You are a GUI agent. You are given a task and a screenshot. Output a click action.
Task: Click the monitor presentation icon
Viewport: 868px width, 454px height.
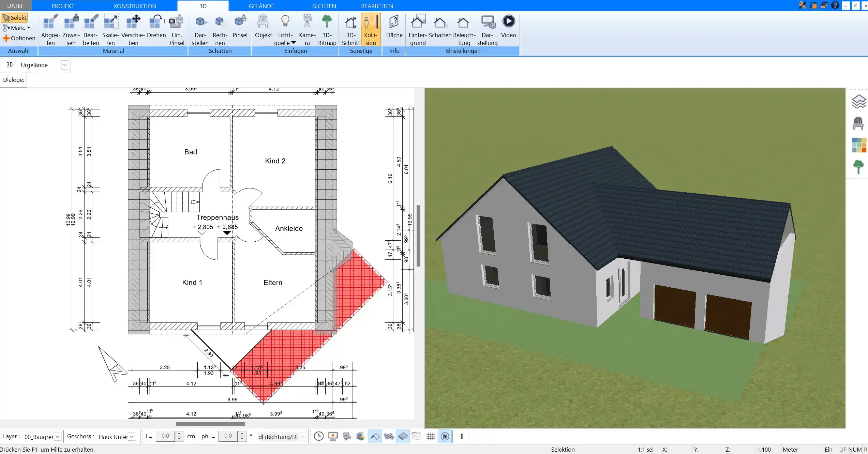[x=333, y=436]
